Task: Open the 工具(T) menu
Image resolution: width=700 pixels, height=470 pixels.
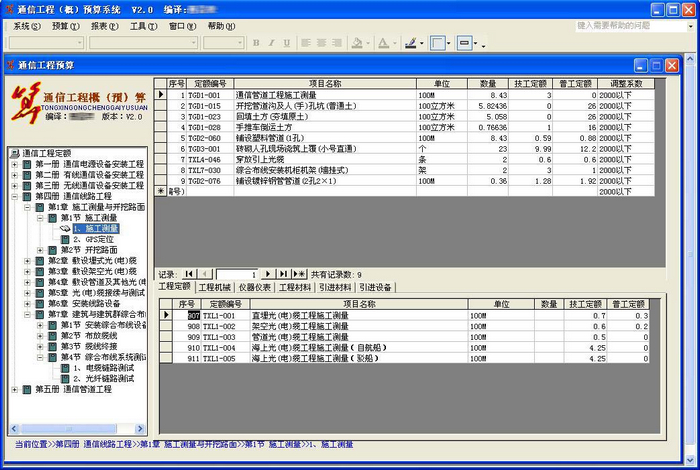Action: point(143,26)
